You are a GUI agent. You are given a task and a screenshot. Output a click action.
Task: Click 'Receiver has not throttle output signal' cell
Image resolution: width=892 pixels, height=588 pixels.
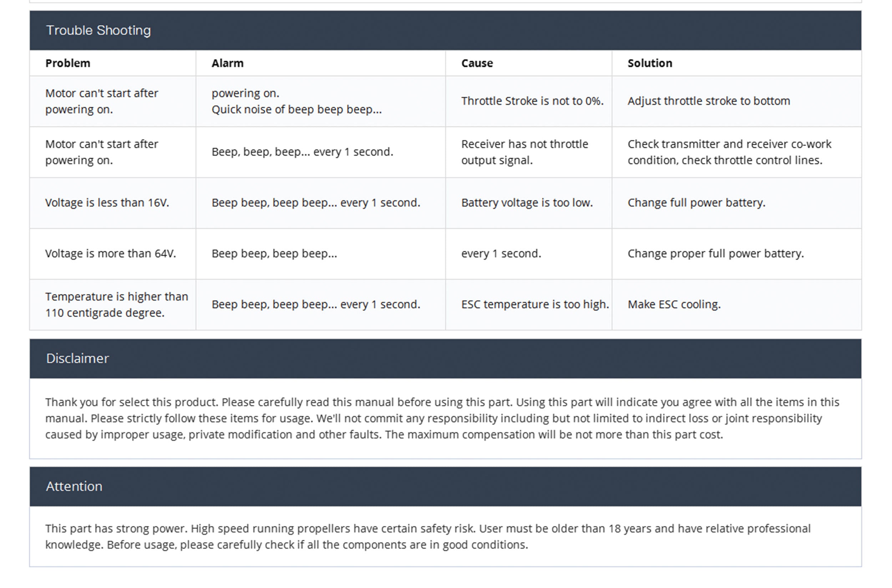524,152
